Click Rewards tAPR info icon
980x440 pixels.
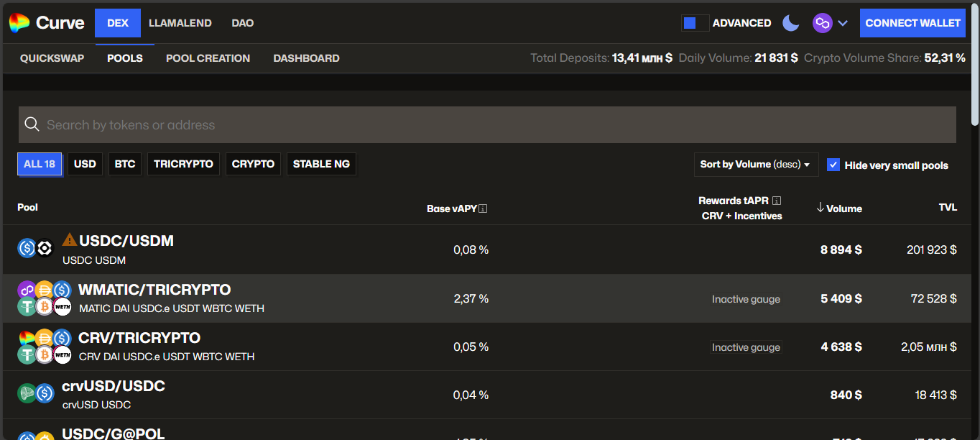[x=776, y=201]
